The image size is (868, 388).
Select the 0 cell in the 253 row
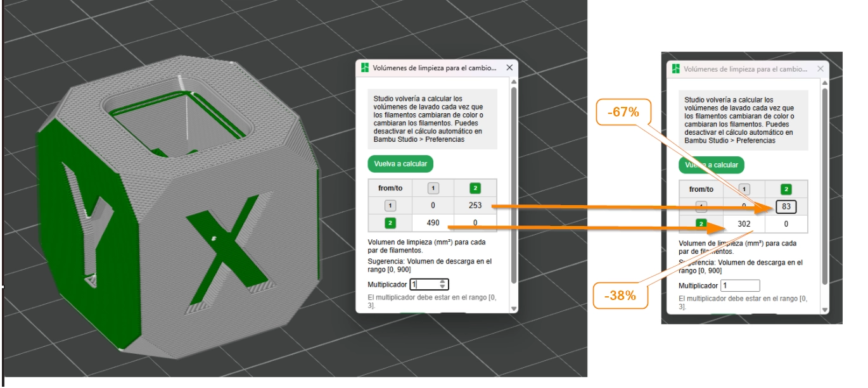(433, 205)
